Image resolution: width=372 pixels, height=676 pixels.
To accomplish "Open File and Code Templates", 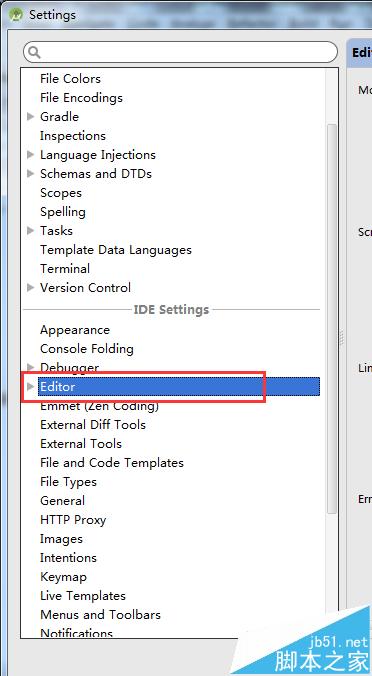I will coord(112,463).
